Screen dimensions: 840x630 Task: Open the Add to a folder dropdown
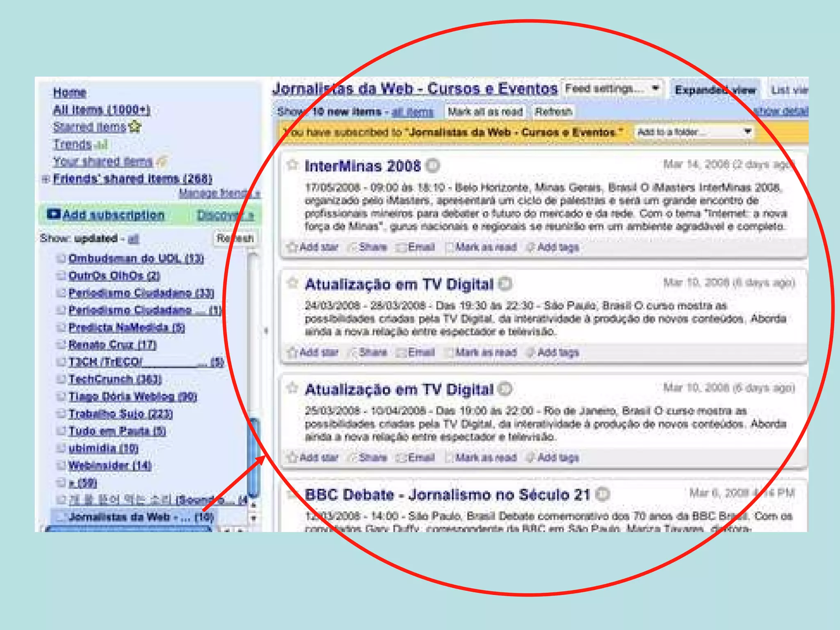(x=694, y=132)
